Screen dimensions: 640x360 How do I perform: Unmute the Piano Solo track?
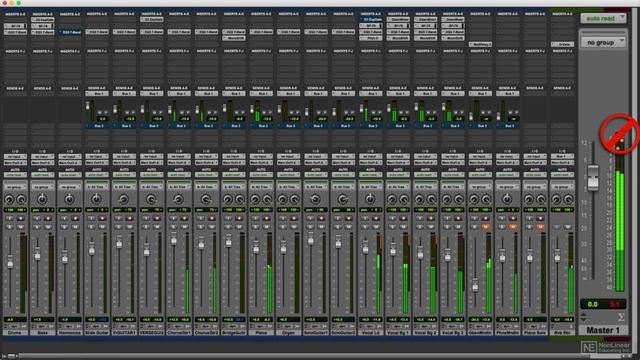pos(540,226)
